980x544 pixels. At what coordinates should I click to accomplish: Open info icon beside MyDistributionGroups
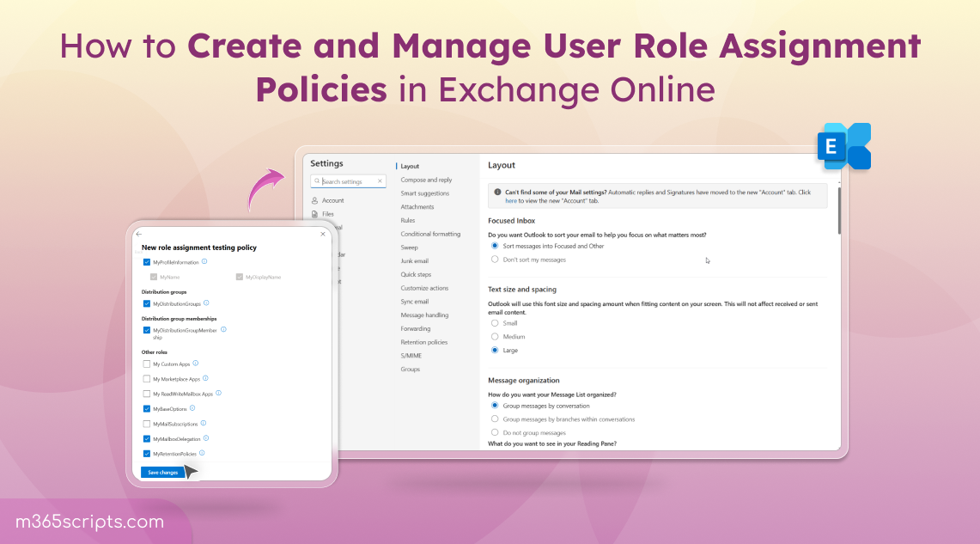[206, 303]
